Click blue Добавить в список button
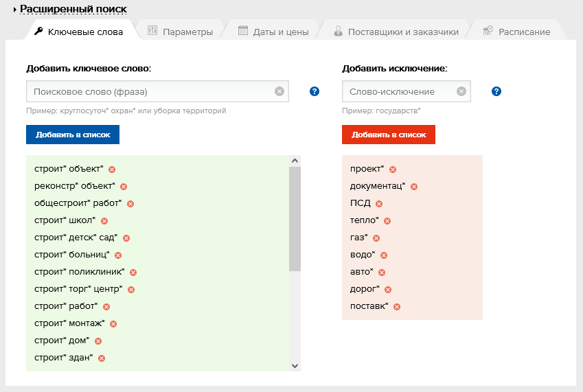This screenshot has width=583, height=392. (73, 135)
